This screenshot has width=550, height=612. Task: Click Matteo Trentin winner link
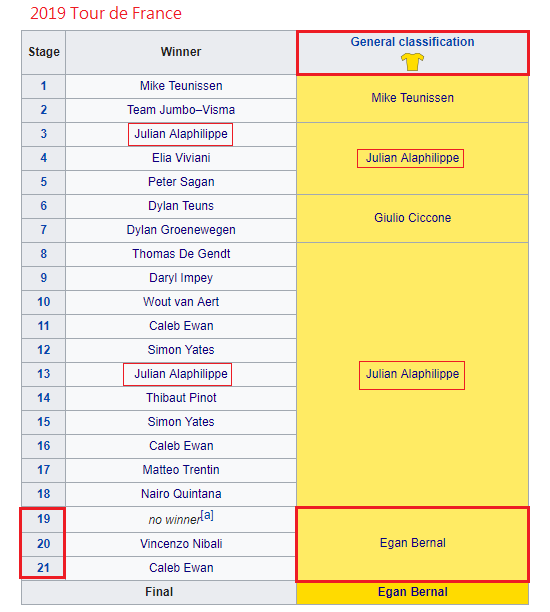coord(181,470)
